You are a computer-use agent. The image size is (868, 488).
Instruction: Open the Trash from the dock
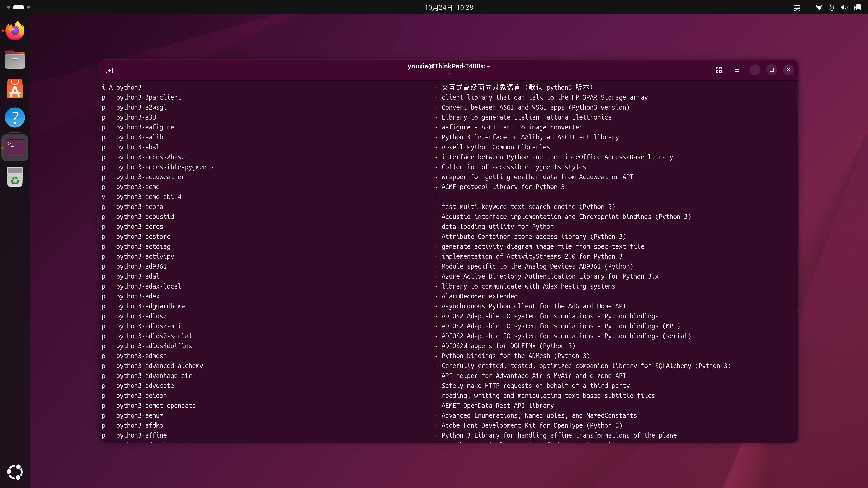click(15, 177)
